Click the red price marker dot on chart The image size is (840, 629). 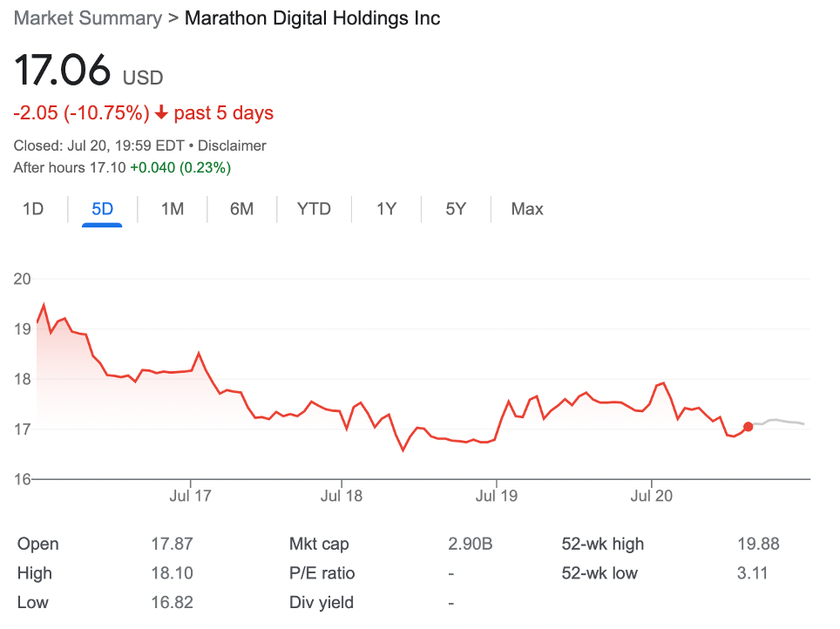click(x=748, y=426)
